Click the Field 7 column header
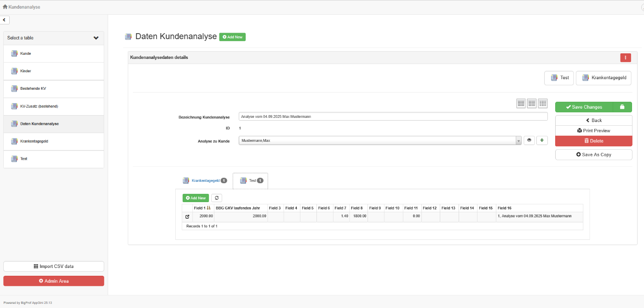 tap(340, 208)
